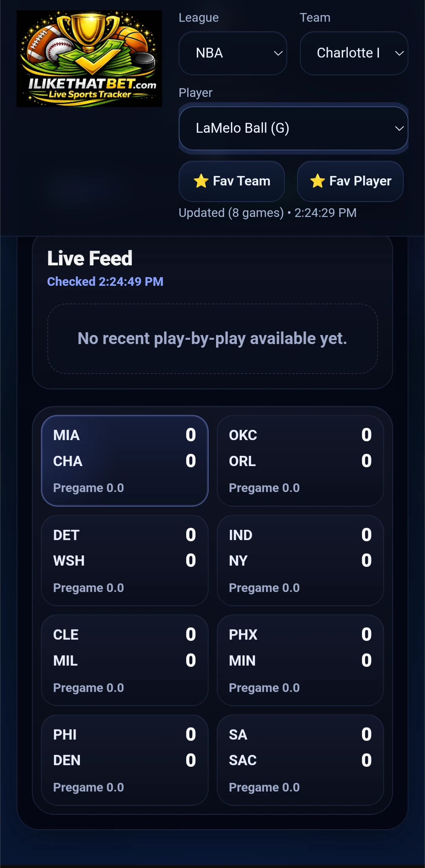Open the IND vs NY matchup
This screenshot has height=868, width=425.
[x=300, y=561]
